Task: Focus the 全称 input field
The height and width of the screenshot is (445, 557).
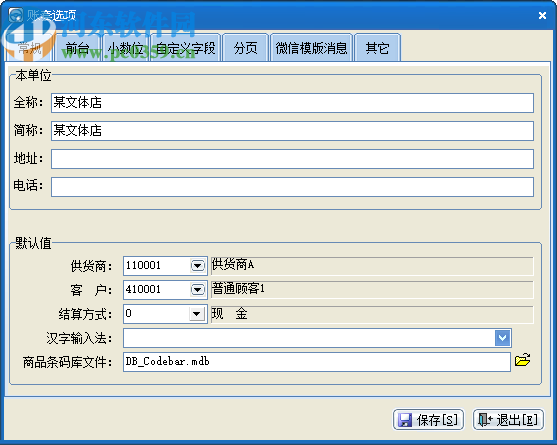Action: pyautogui.click(x=292, y=103)
